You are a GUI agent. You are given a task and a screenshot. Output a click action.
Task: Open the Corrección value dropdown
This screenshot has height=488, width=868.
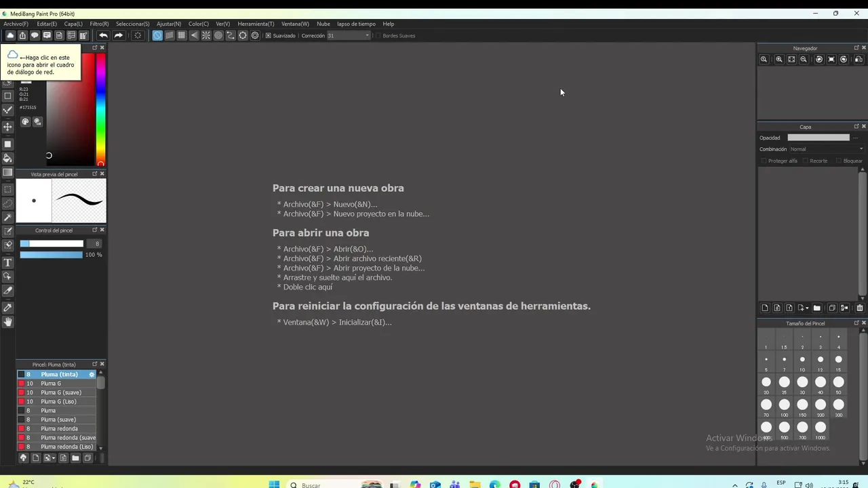point(349,35)
